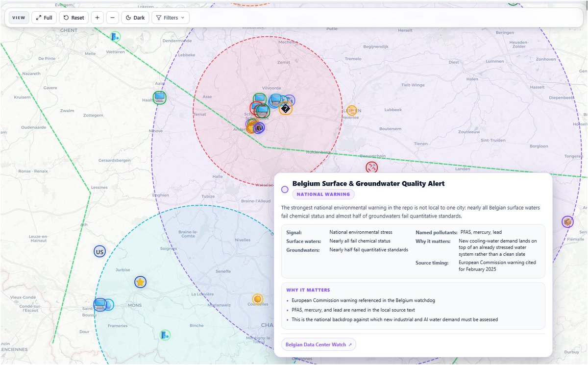Viewport: 588px width, 365px height.
Task: Click the purple-ringed marker east of blue computer
Action: tap(290, 100)
